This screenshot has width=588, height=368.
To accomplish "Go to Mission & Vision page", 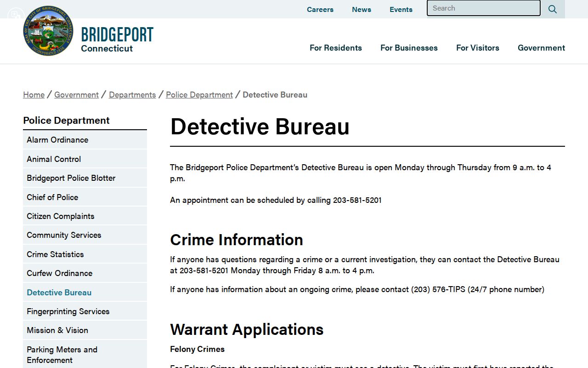I will coord(85,330).
